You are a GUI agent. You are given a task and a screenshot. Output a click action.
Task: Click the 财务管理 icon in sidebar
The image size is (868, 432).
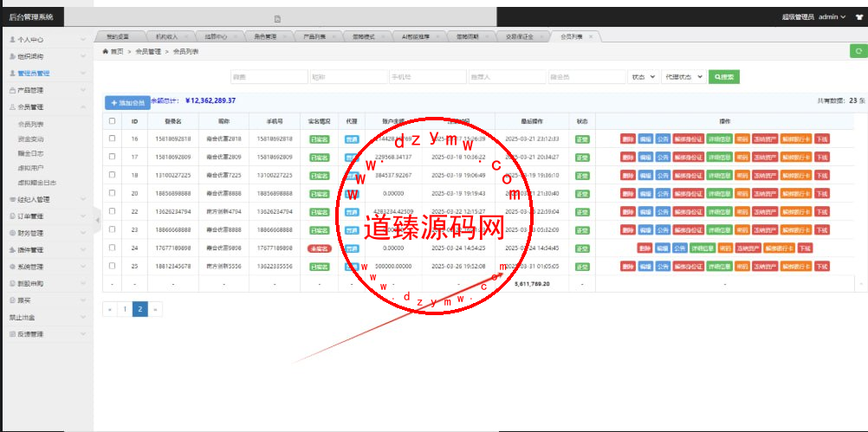[13, 234]
